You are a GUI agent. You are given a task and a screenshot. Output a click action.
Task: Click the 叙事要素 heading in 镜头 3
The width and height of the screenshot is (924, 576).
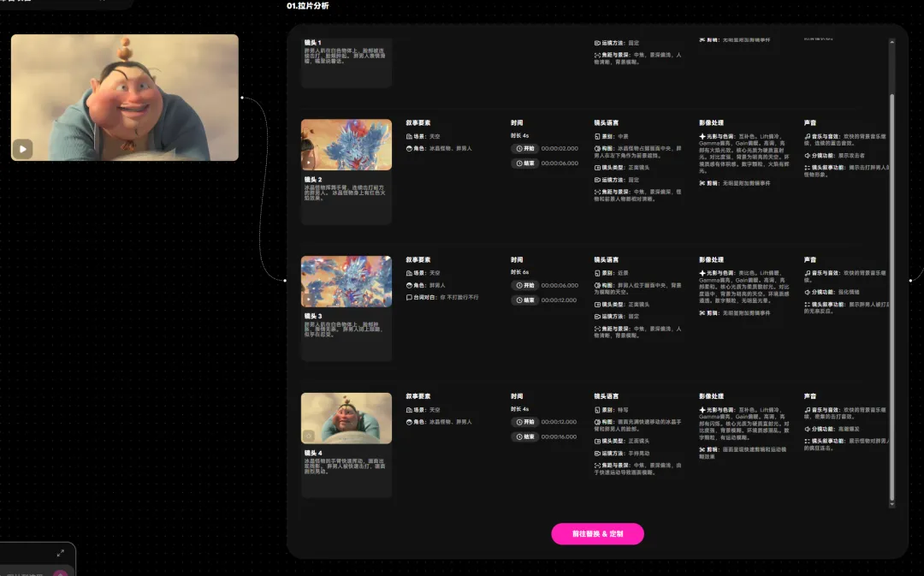coord(418,259)
